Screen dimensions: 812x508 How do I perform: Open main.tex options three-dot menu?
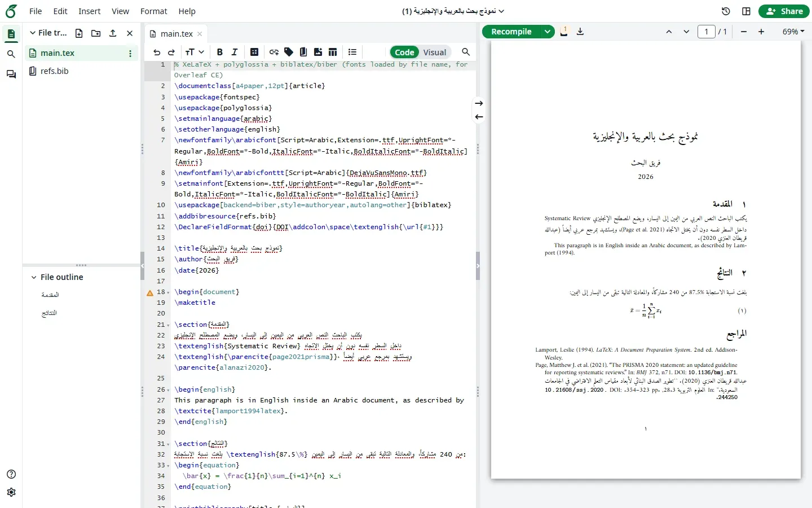click(x=130, y=53)
